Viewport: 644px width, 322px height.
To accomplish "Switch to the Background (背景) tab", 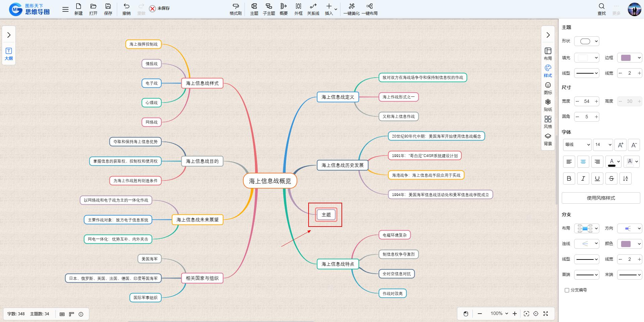I will click(548, 139).
